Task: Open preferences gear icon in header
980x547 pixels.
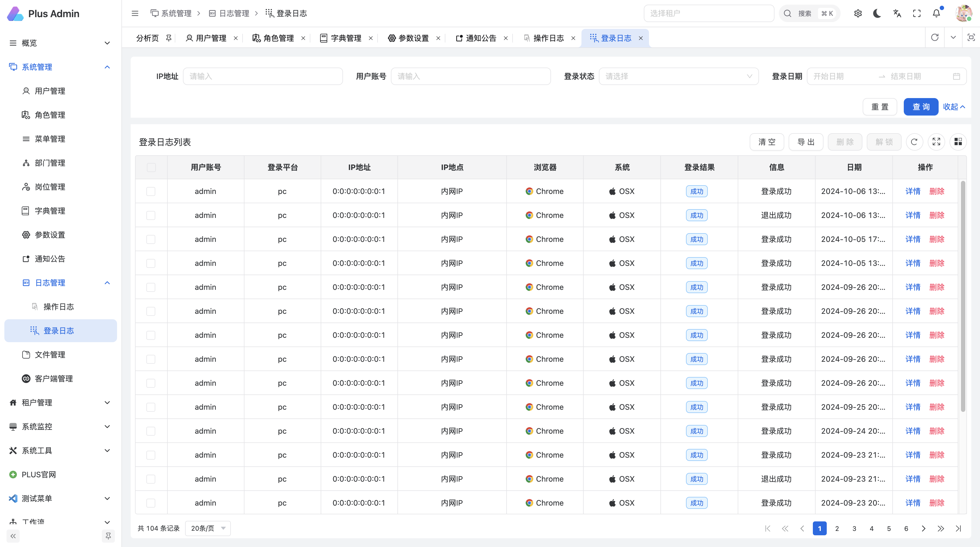Action: 857,14
